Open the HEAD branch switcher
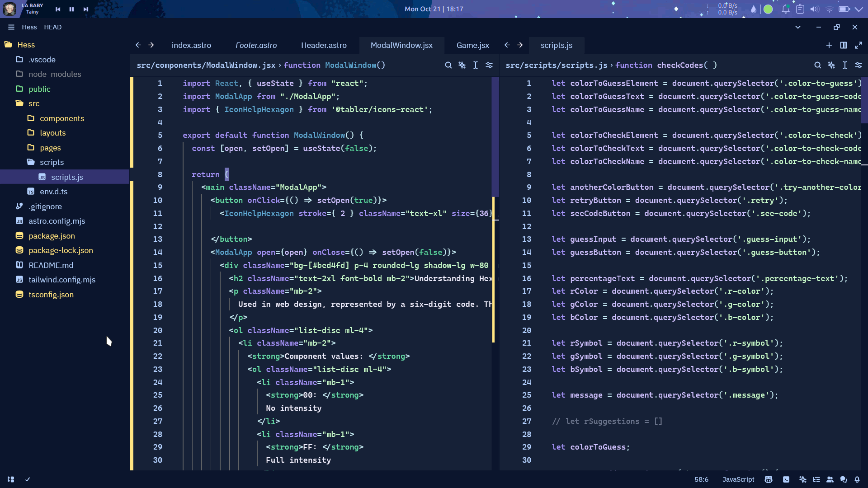This screenshot has height=488, width=868. coord(53,27)
